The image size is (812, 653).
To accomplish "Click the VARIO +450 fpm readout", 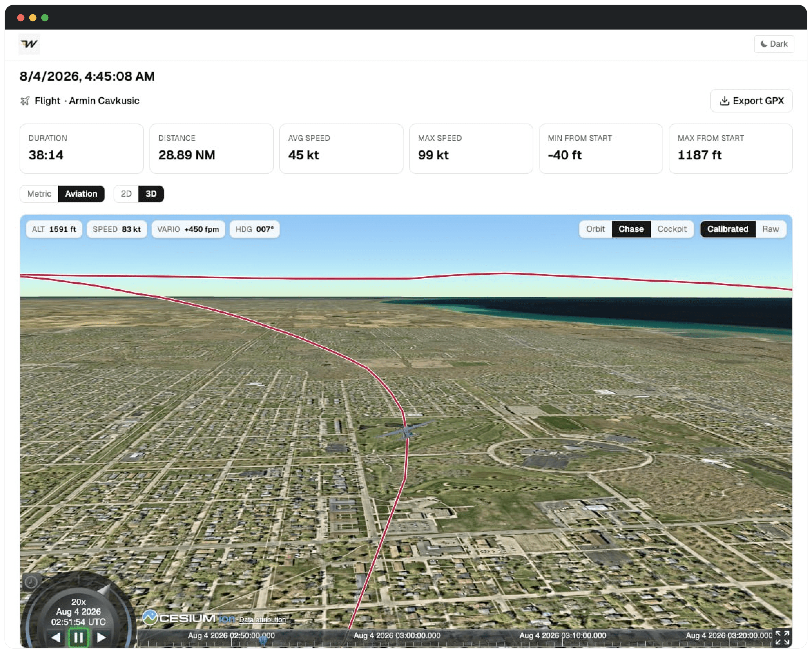I will pyautogui.click(x=188, y=229).
